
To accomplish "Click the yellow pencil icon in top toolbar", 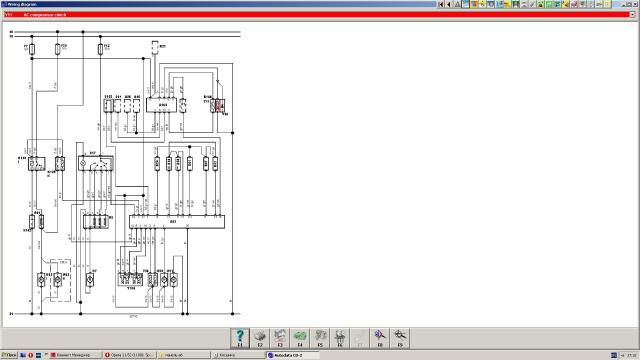I will click(x=565, y=4).
